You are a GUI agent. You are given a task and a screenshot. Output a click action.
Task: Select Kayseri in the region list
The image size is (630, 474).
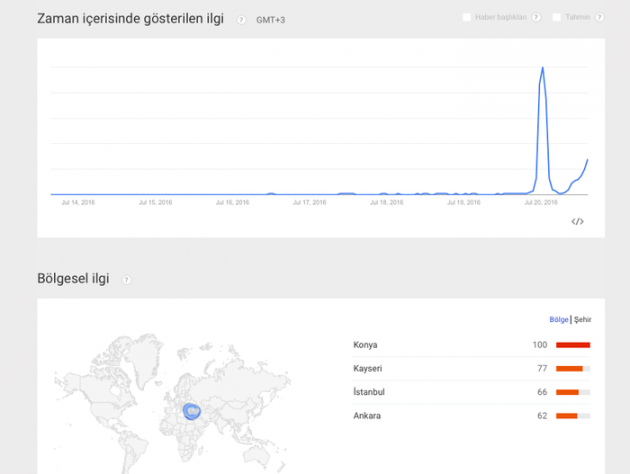[368, 368]
